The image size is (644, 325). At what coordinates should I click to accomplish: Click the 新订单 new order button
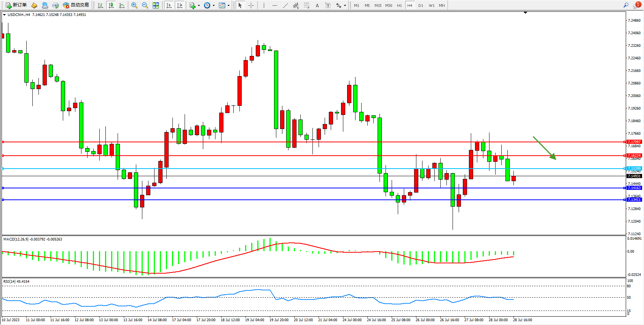(x=16, y=5)
